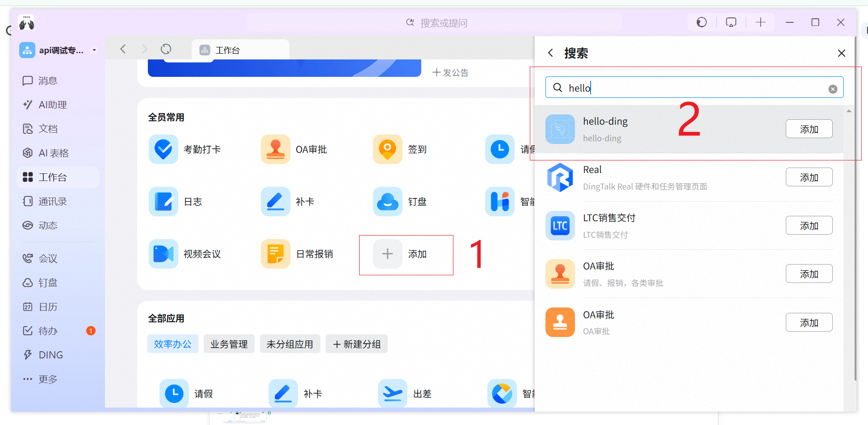Open the 钉盘 app icon in 全员常用
Image resolution: width=868 pixels, height=425 pixels.
coord(388,202)
